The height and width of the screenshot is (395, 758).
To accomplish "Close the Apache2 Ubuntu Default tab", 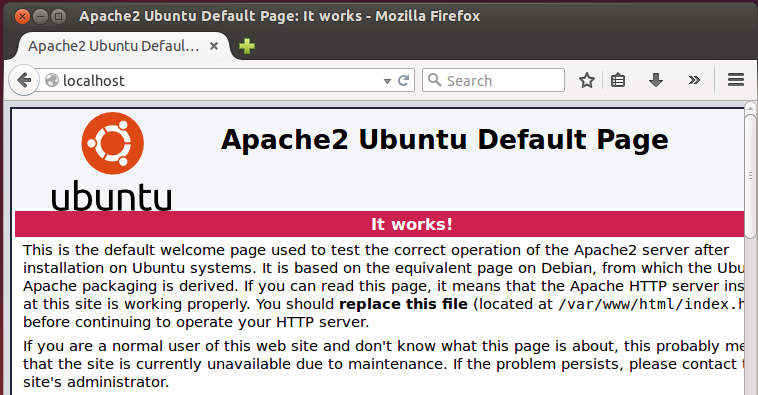I will click(x=214, y=46).
